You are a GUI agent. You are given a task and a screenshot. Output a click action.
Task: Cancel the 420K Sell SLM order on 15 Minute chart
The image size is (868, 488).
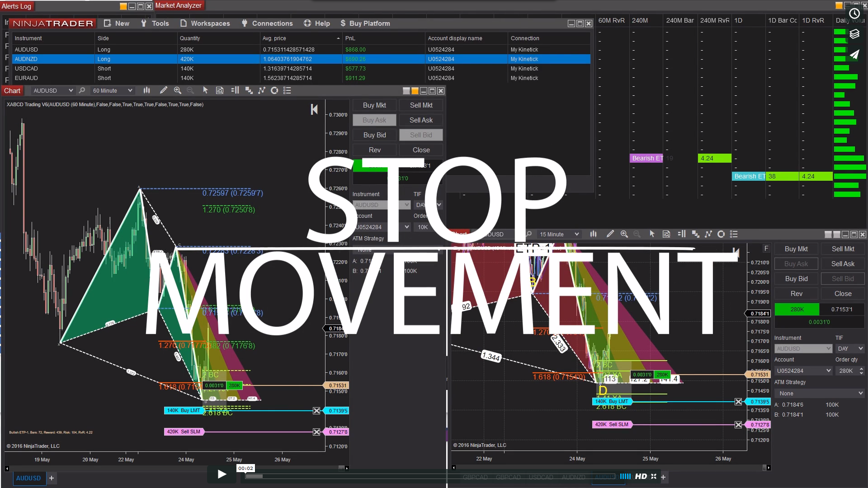coord(738,425)
